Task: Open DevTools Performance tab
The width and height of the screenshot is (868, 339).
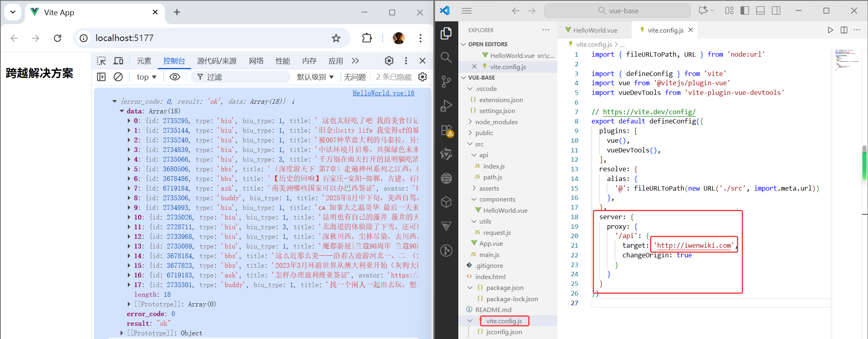Action: (x=283, y=61)
